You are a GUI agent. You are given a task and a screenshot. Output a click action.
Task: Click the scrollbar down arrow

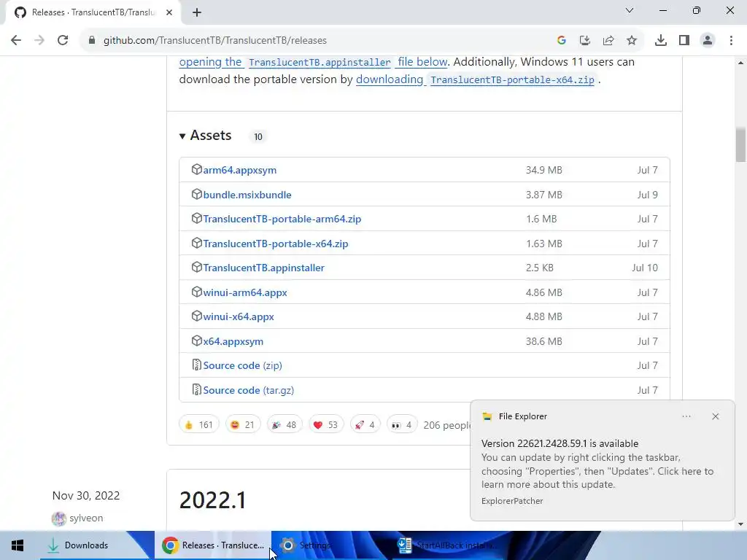[740, 524]
